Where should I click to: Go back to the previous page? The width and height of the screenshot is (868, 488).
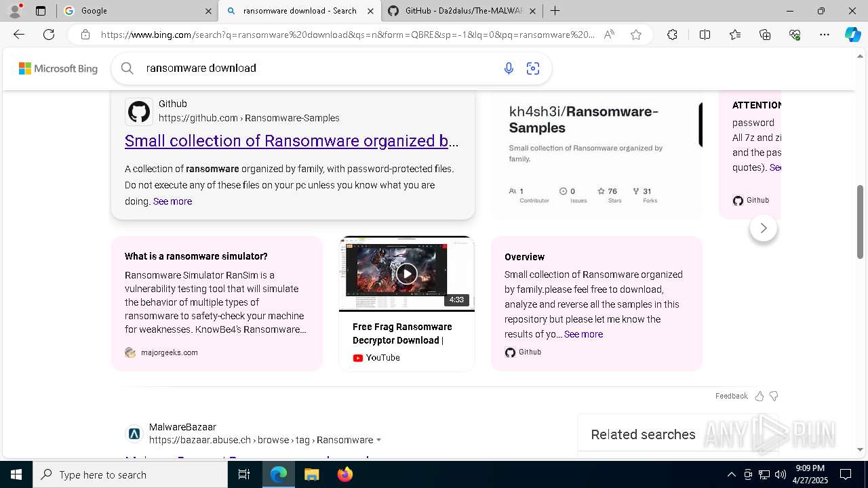pyautogui.click(x=19, y=35)
